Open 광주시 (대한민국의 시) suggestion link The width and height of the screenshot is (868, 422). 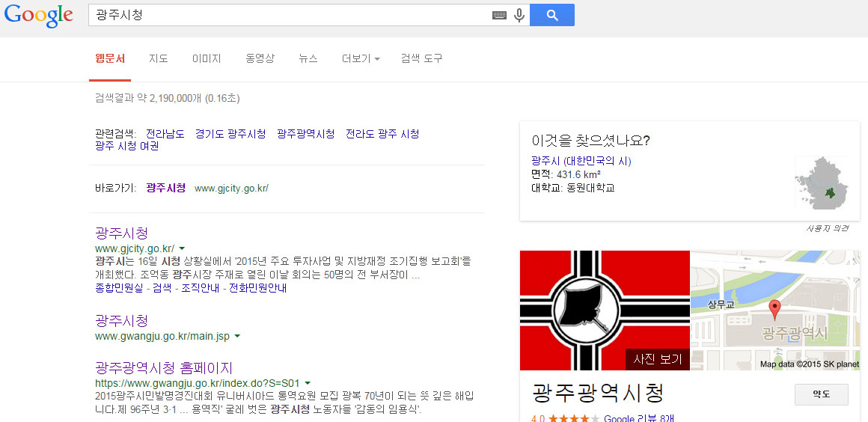(581, 161)
